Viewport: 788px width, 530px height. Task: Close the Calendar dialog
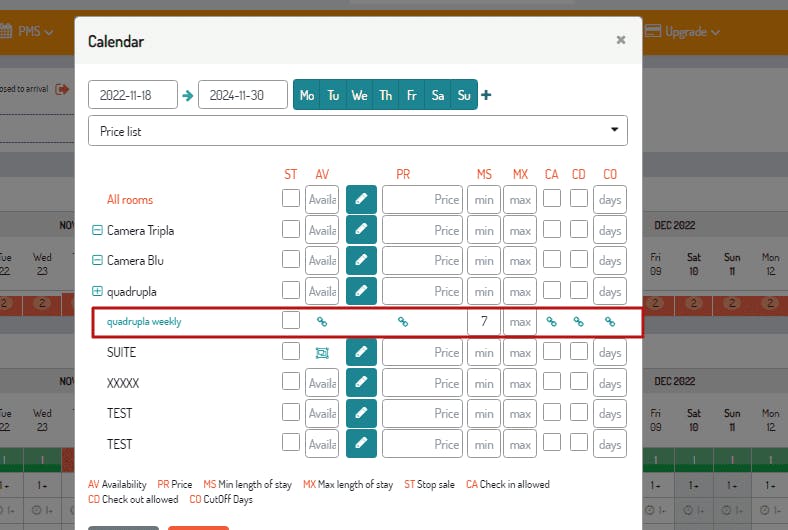pos(621,40)
